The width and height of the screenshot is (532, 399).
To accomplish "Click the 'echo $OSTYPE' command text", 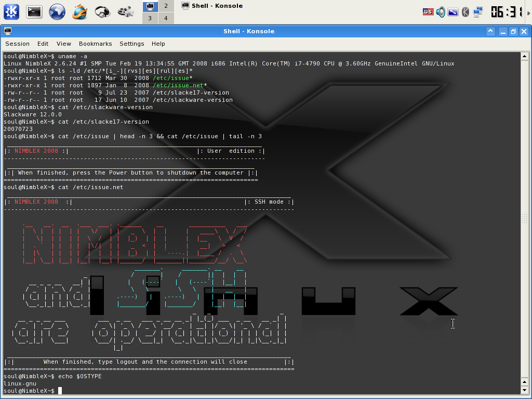I will point(79,376).
